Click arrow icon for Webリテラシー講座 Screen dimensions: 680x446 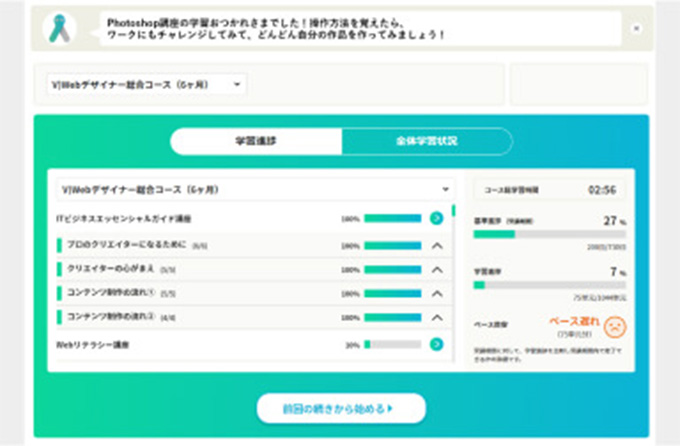click(436, 344)
